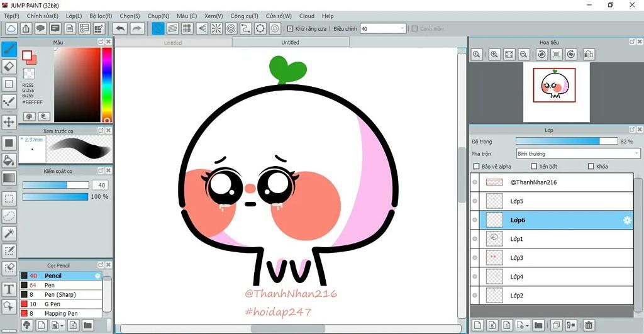Select the Gradient tool

tap(9, 178)
